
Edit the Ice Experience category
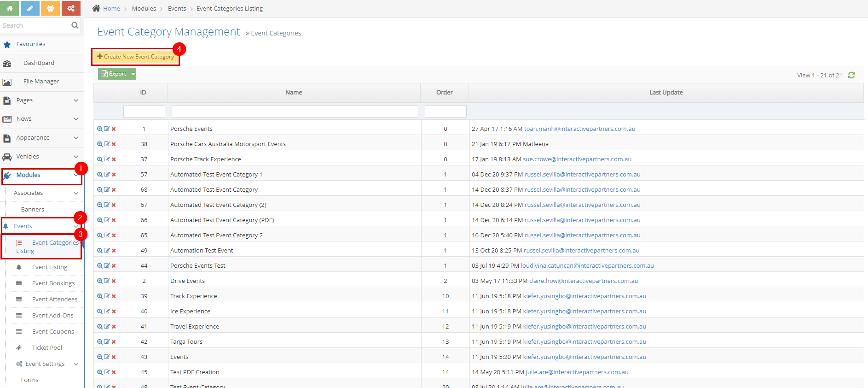[107, 312]
